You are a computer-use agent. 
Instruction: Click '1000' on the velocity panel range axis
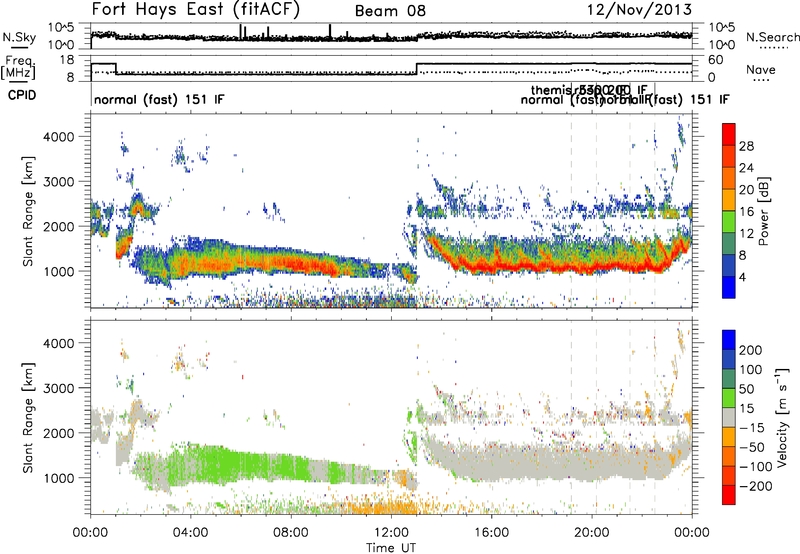coord(58,478)
